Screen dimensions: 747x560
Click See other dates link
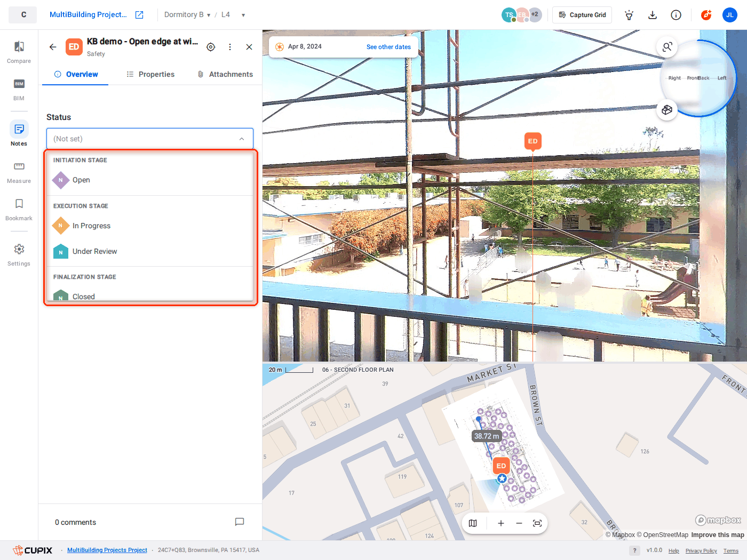(388, 47)
